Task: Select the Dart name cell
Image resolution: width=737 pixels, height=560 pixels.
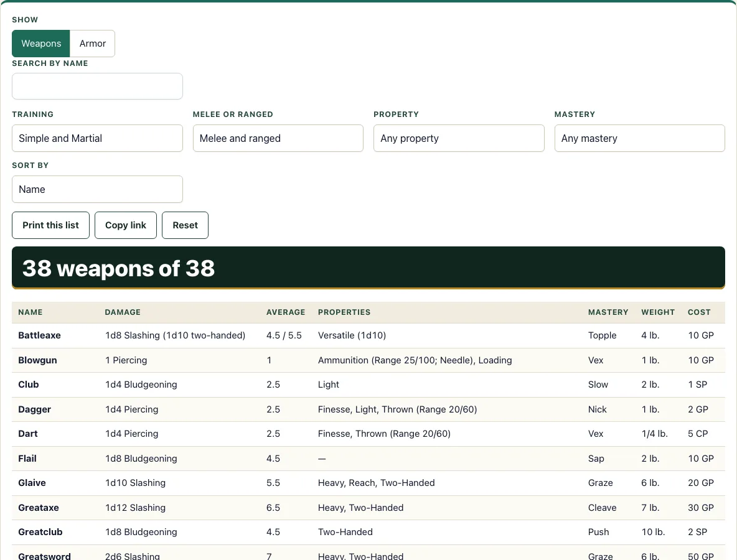Action: coord(28,434)
